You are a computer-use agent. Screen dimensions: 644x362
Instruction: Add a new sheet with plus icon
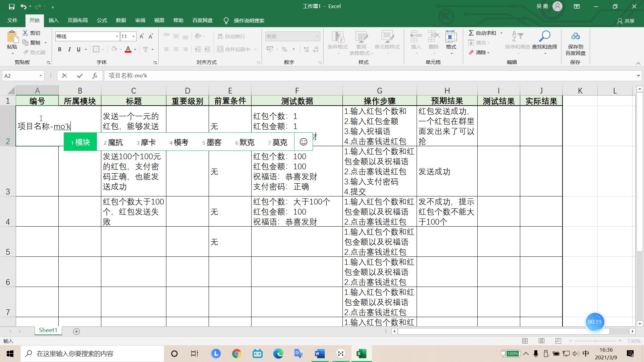(x=76, y=331)
